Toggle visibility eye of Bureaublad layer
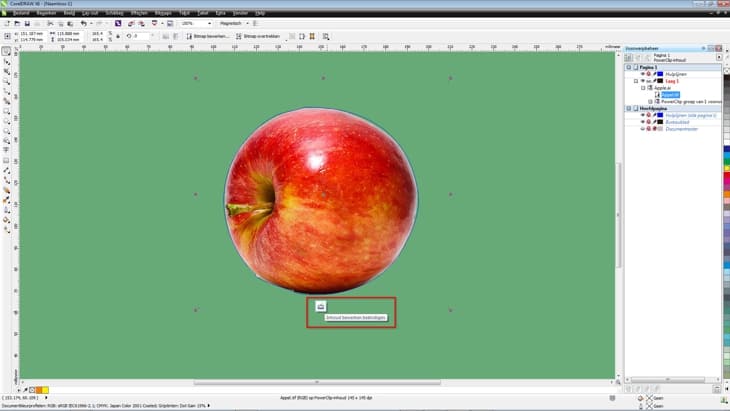Viewport: 730px width, 411px height. pos(642,121)
